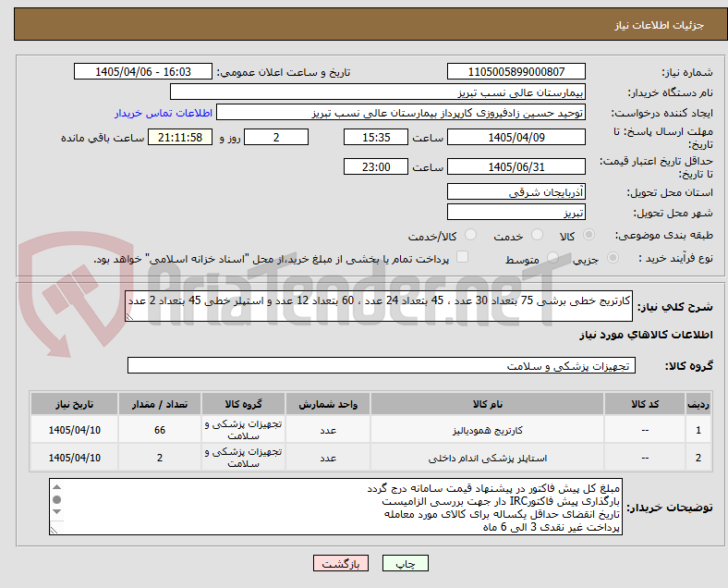Click the remaining days field showing 2
The height and width of the screenshot is (588, 728).
click(x=276, y=137)
